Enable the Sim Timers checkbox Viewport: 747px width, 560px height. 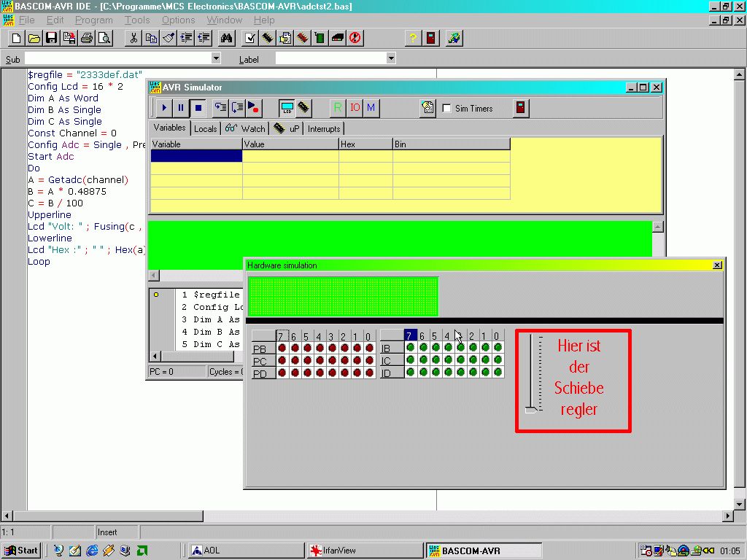click(446, 109)
